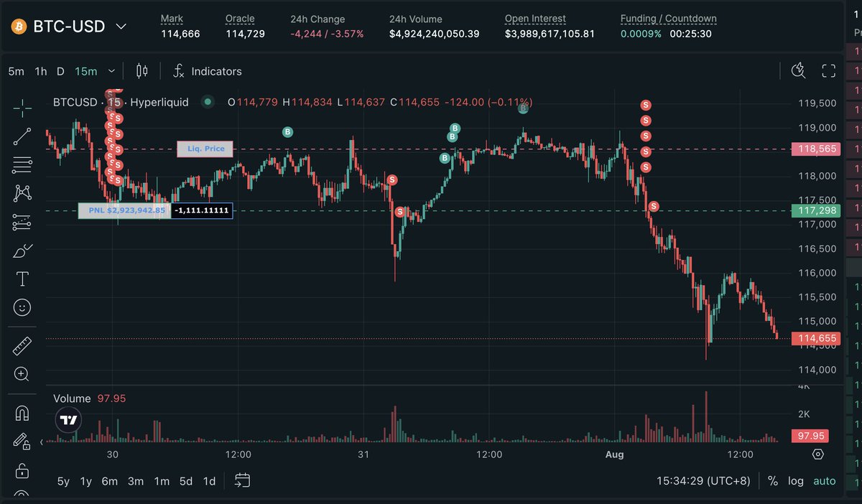Screen dimensions: 862x504
Task: Select the brush drawing tool
Action: [22, 251]
